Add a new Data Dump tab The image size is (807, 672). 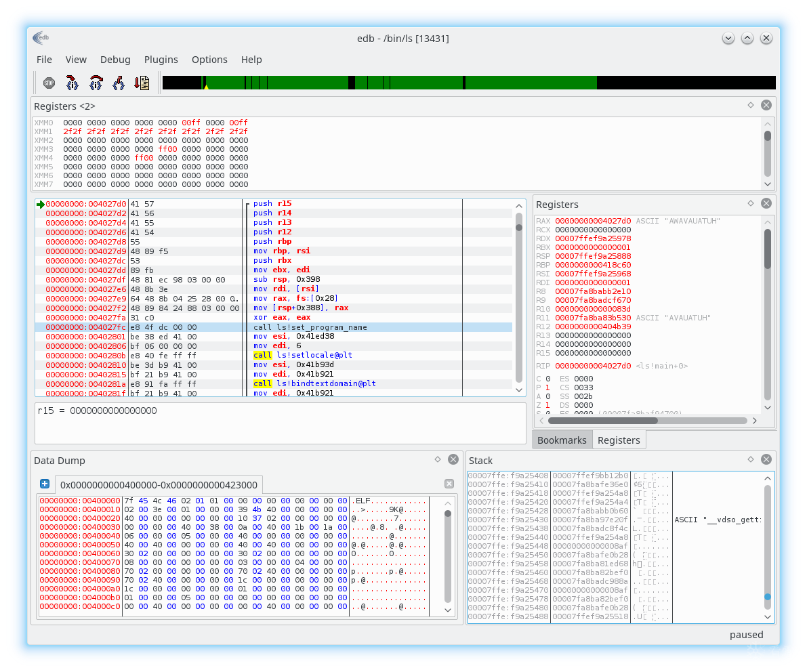click(x=45, y=484)
